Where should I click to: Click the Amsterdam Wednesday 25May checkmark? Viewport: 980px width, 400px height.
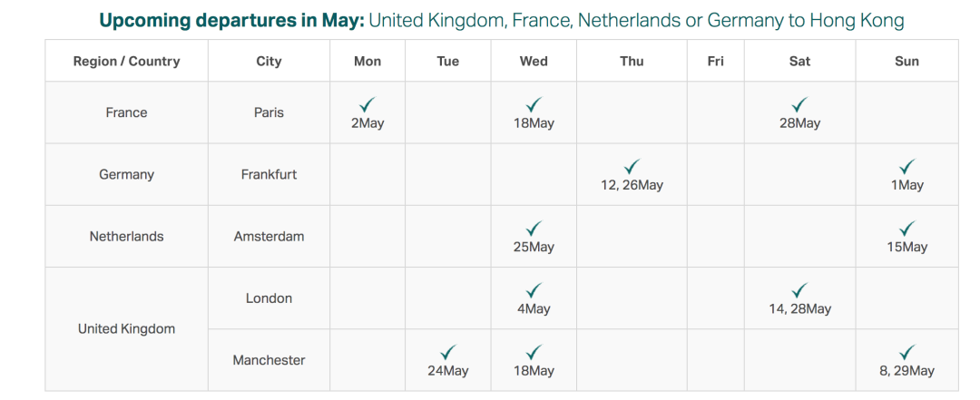534,229
